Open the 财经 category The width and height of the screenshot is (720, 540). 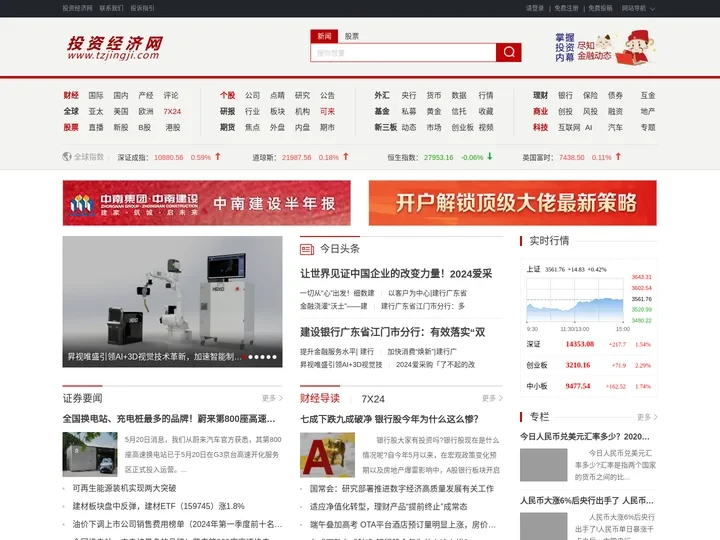pos(71,96)
